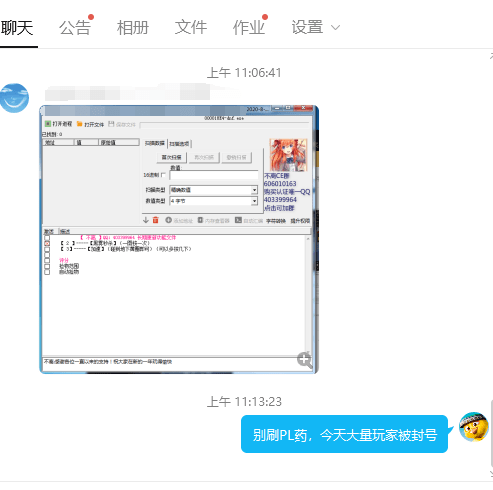
Task: Select the message bubble 别刷PL药，今天大量玩家被封号
Action: click(x=344, y=434)
